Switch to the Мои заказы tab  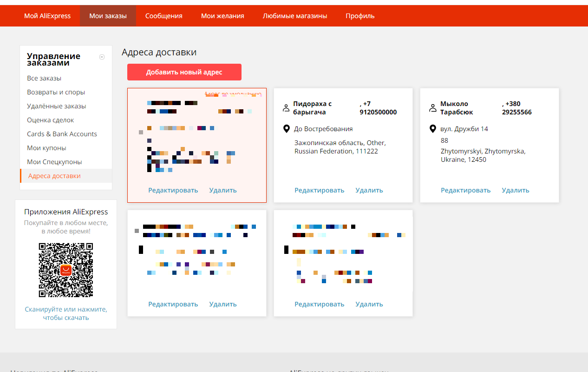(x=108, y=16)
